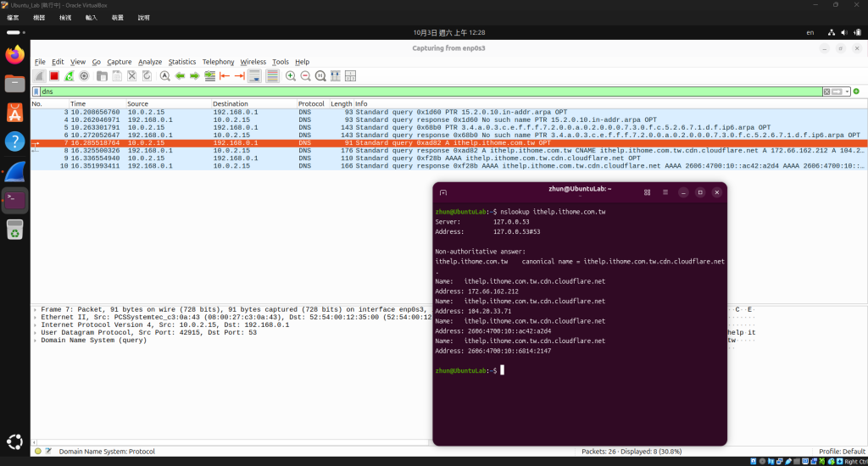The height and width of the screenshot is (466, 868).
Task: Add a display filter button plus icon
Action: pos(856,92)
